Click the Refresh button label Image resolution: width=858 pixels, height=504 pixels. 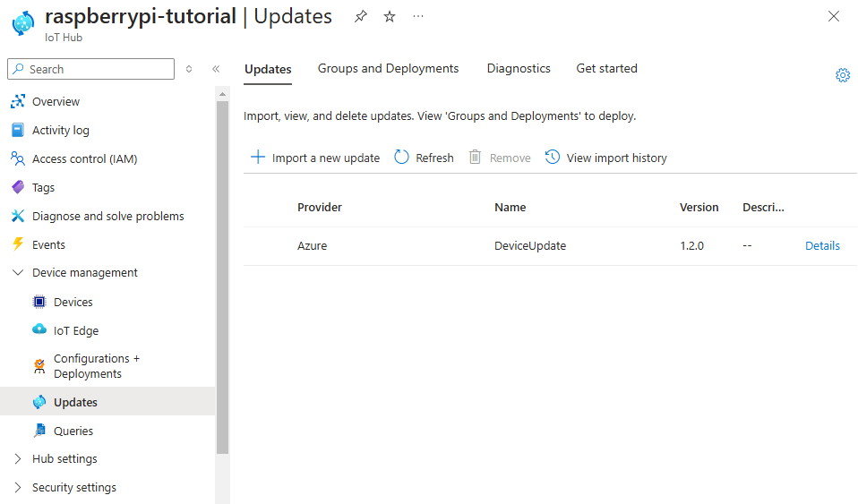click(434, 158)
